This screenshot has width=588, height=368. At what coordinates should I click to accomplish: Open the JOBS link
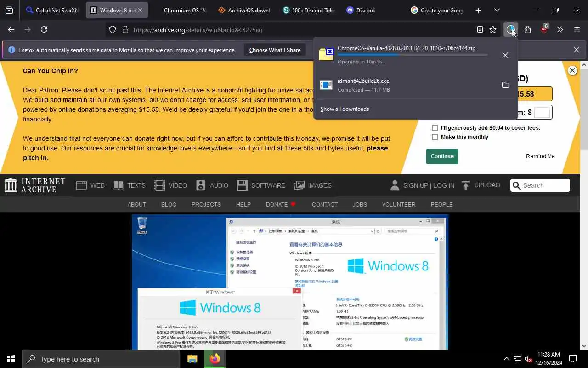pyautogui.click(x=360, y=204)
